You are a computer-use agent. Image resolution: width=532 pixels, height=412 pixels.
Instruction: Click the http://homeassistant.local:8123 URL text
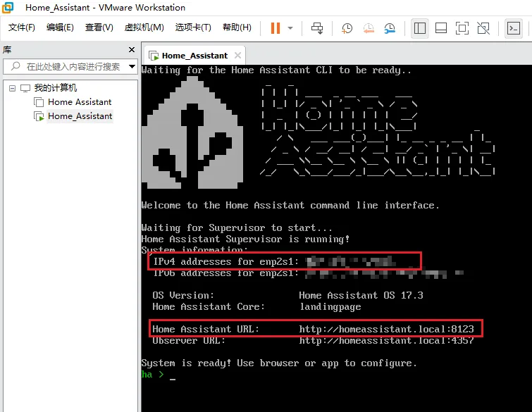pos(386,329)
